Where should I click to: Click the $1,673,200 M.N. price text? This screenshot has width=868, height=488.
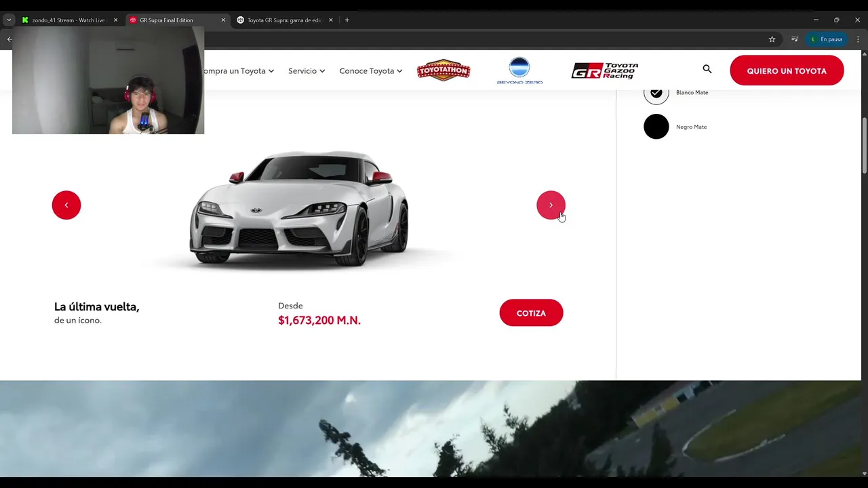(x=319, y=320)
